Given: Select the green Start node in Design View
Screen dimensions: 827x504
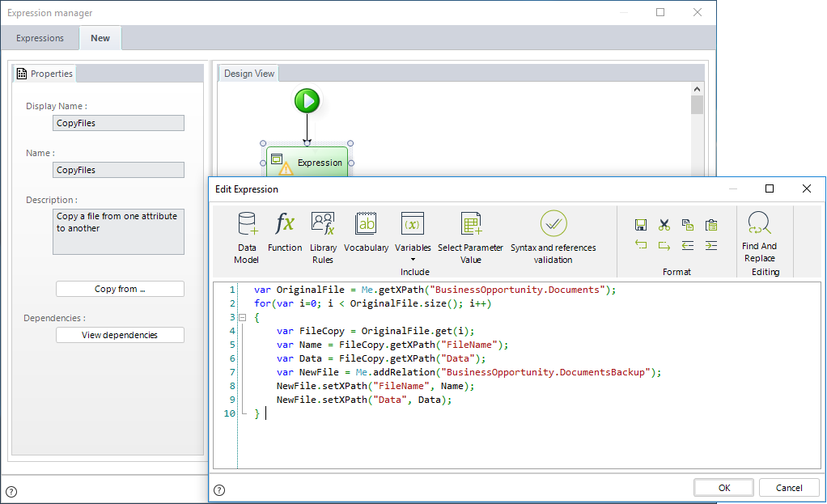Looking at the screenshot, I should [307, 100].
